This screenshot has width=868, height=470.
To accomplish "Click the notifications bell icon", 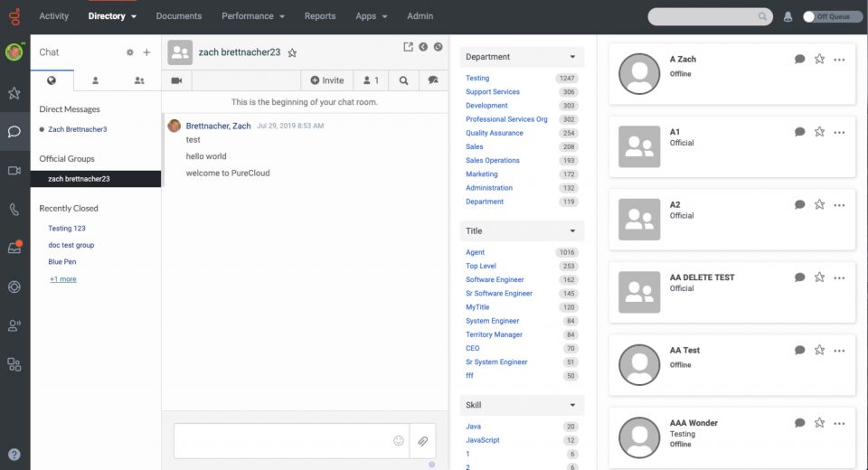I will (x=788, y=16).
